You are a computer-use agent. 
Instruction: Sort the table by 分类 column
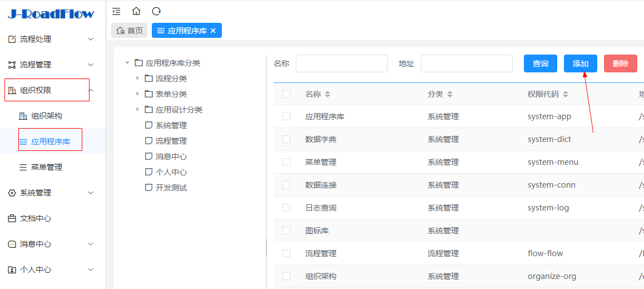tap(450, 95)
